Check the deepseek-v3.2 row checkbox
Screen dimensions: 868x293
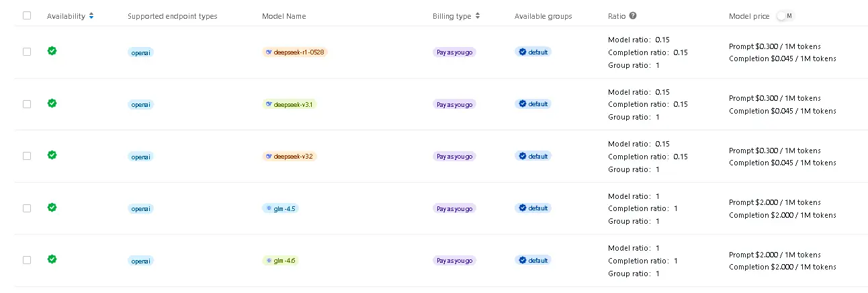tap(27, 156)
